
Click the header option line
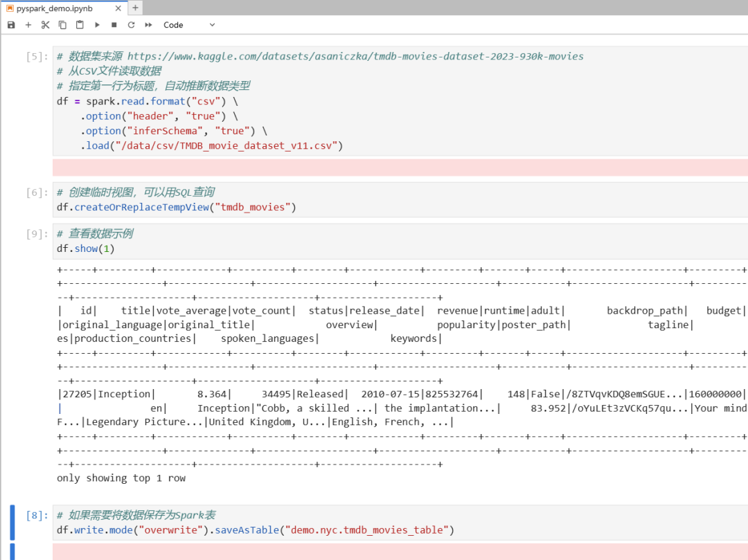tap(159, 116)
